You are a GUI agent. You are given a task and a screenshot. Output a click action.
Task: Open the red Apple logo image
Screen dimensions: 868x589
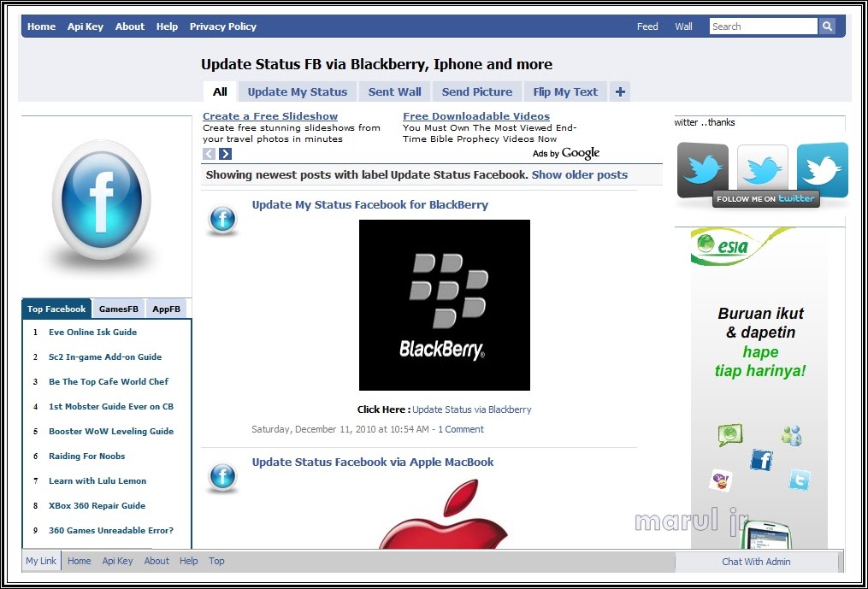[445, 514]
